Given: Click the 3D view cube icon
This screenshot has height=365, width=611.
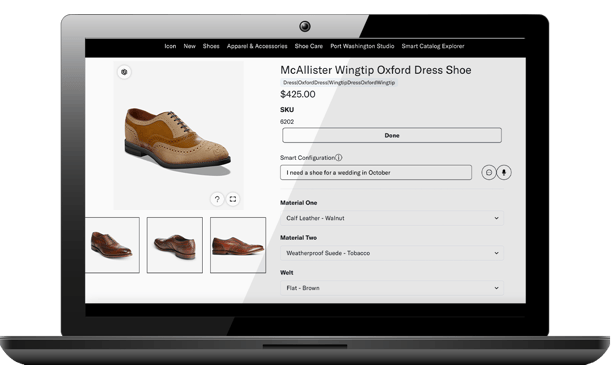Looking at the screenshot, I should (x=124, y=72).
